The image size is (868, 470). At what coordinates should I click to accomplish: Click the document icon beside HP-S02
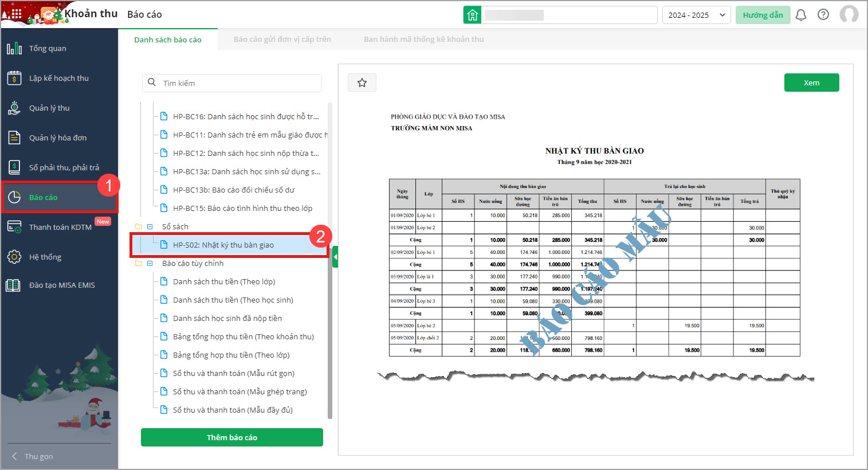coord(164,245)
